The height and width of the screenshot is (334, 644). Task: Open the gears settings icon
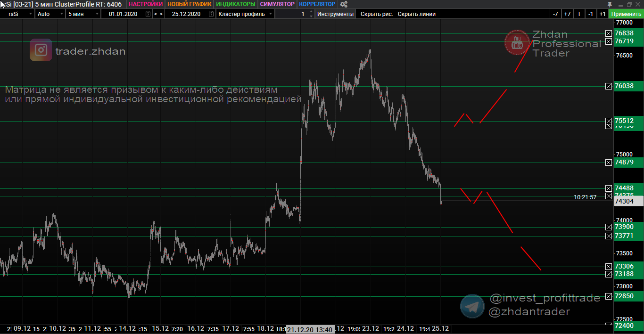pyautogui.click(x=344, y=4)
